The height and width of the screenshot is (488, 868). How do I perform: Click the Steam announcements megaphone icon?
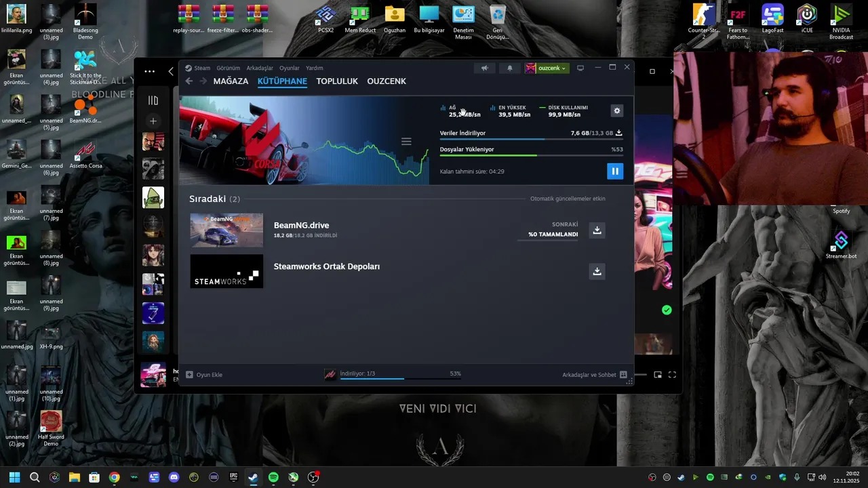[x=484, y=68]
